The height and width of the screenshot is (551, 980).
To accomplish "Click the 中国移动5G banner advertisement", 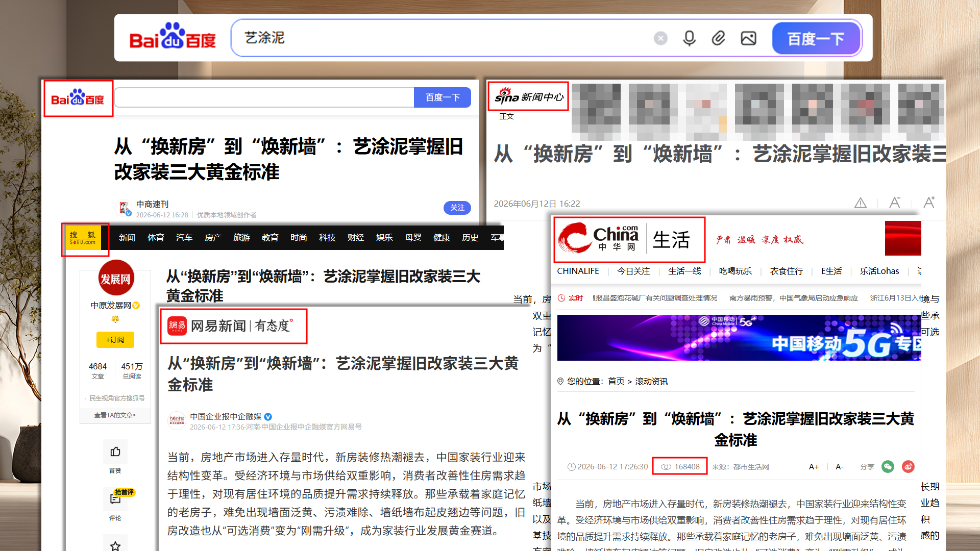I will (x=739, y=338).
